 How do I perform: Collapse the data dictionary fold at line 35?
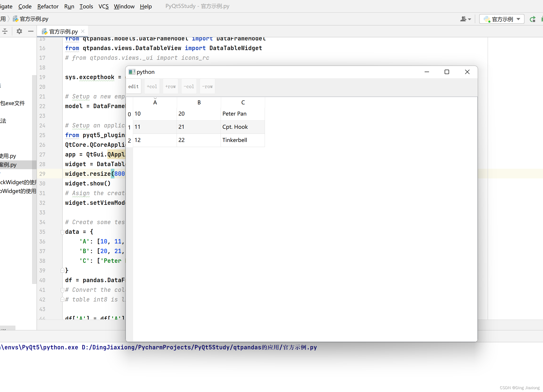click(62, 232)
